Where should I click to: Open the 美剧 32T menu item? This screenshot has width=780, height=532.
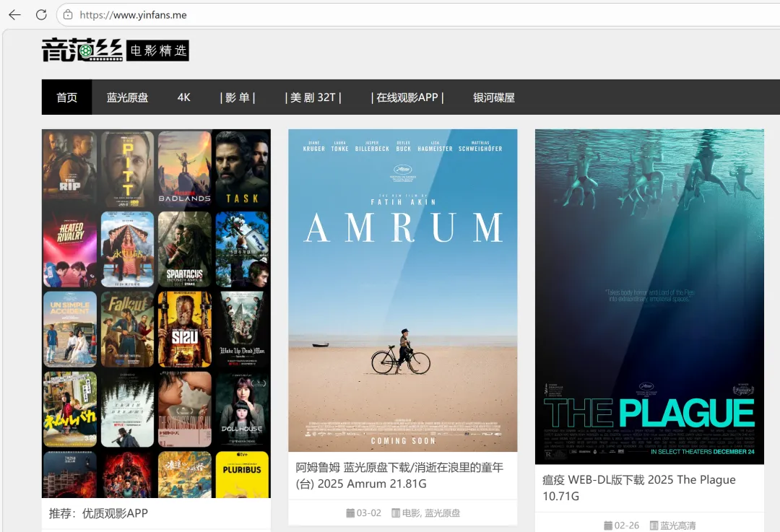[x=313, y=97]
